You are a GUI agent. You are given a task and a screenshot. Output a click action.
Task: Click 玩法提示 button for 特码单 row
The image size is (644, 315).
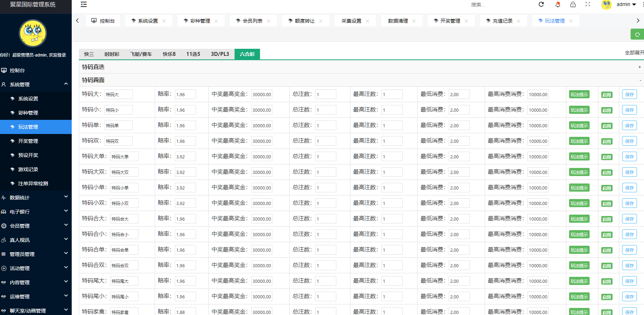point(579,126)
